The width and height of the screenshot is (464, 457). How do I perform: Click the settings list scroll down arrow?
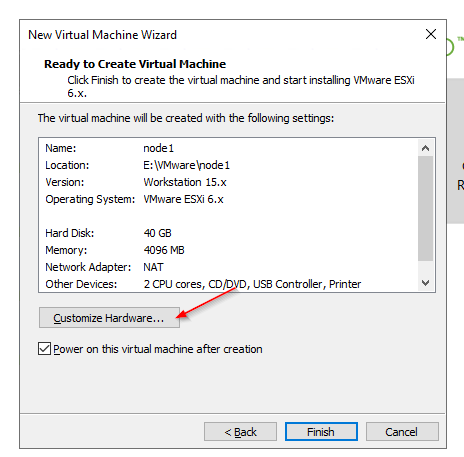425,283
